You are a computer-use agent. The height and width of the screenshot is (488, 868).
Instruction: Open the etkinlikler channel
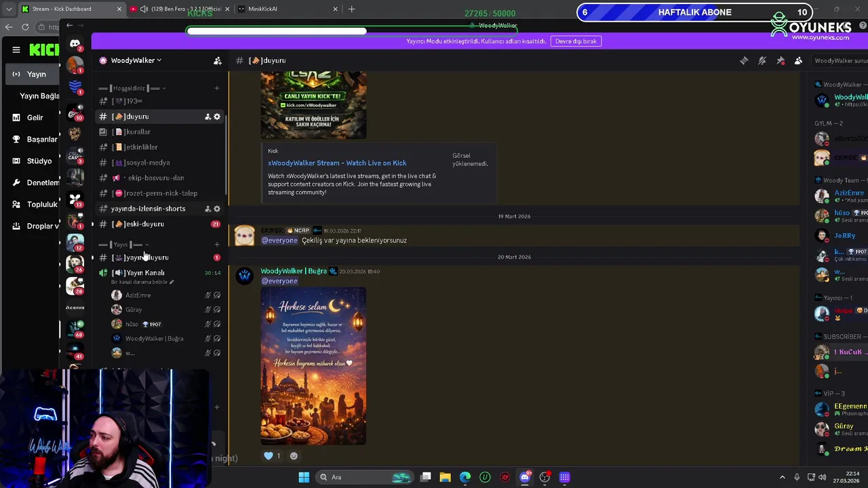tap(160, 147)
